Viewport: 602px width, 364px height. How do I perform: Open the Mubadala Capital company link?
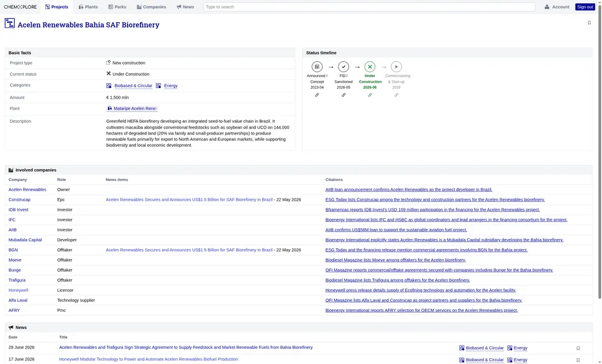coord(25,240)
